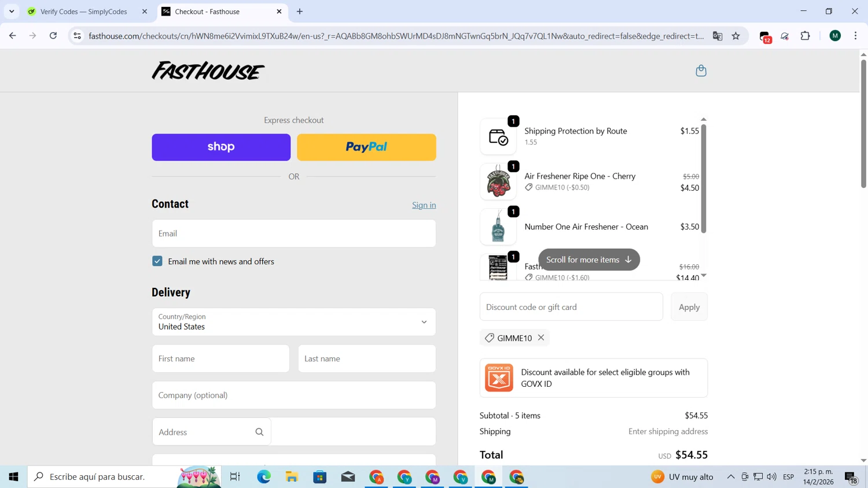Close the Verify Codes SimplyCodes tab
Screen dimensions: 868x488
[x=145, y=12]
